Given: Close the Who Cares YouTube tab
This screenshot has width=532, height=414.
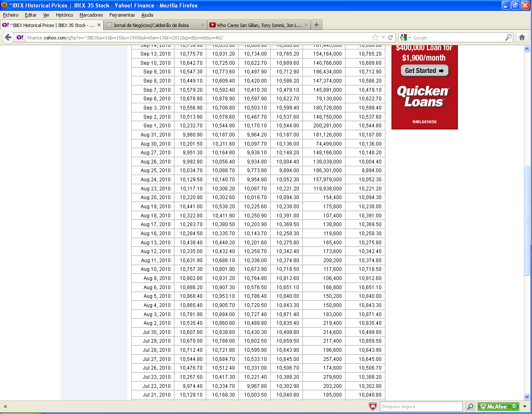Looking at the screenshot, I should pos(307,25).
